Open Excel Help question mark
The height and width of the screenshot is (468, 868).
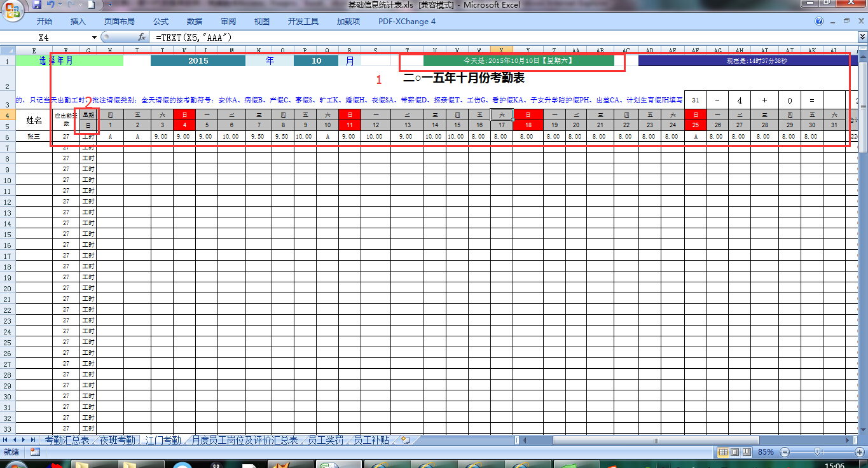(819, 21)
